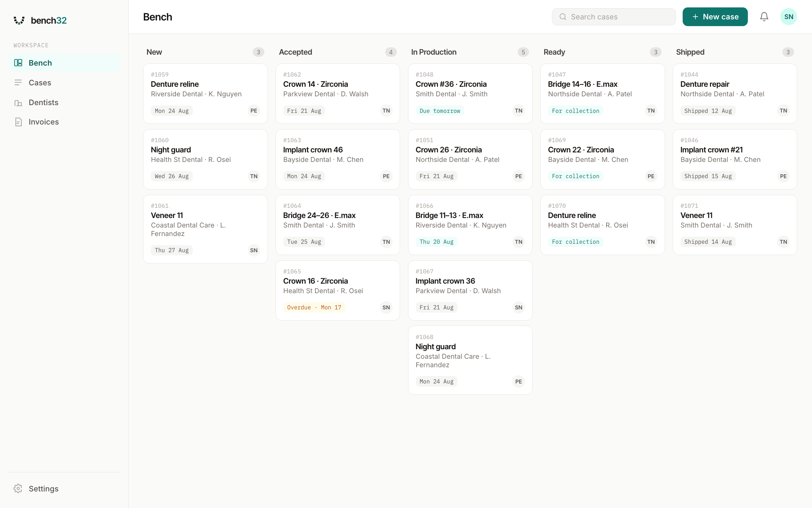Open the Denture reline #1070 card
The height and width of the screenshot is (508, 812).
(x=603, y=225)
